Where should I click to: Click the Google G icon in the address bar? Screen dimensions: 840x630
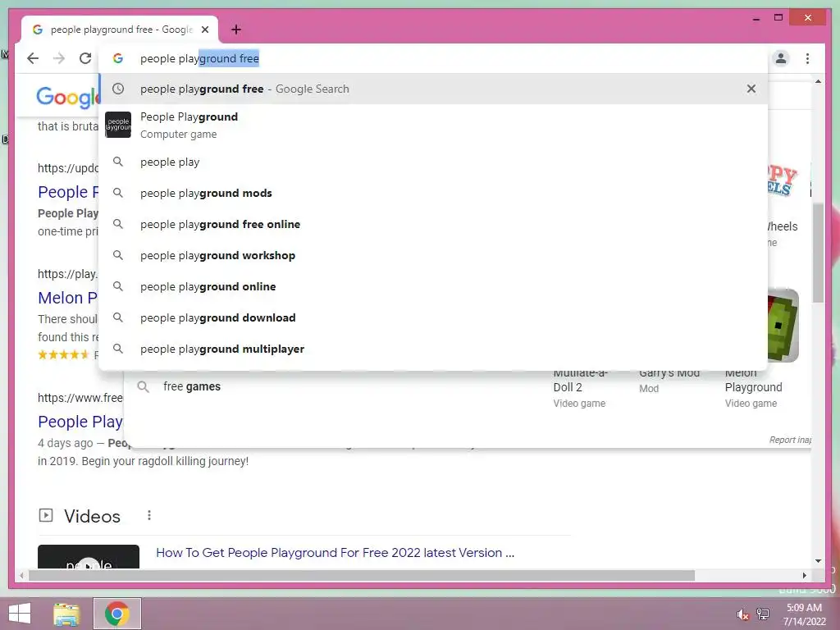(118, 58)
